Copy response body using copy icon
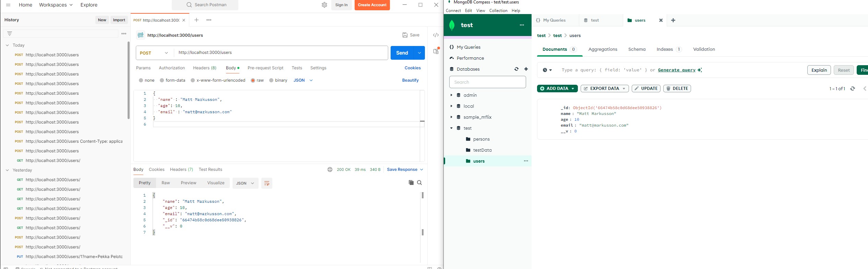This screenshot has height=269, width=868. 411,183
